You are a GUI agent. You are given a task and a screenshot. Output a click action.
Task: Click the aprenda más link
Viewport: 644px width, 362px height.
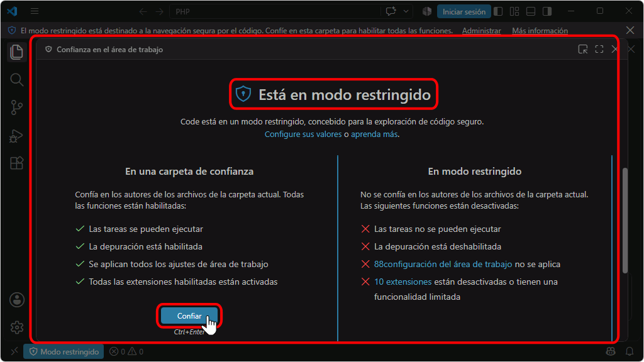coord(374,134)
